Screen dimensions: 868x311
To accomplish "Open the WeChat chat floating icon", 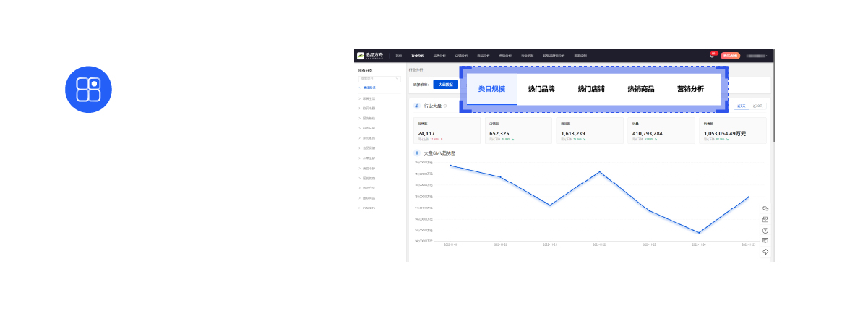I will (765, 208).
